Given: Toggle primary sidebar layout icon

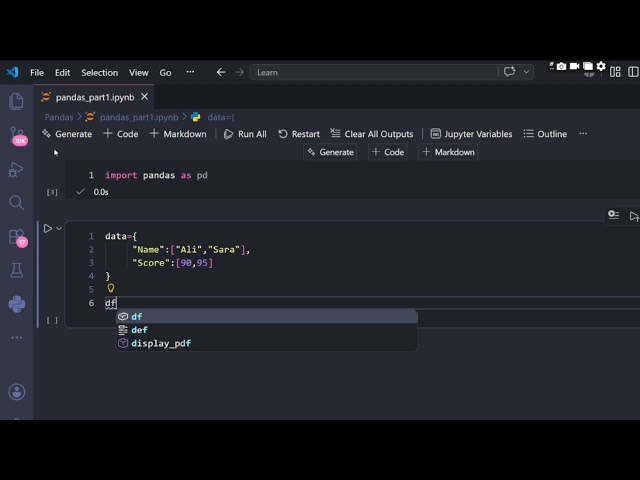Looking at the screenshot, I should [633, 72].
